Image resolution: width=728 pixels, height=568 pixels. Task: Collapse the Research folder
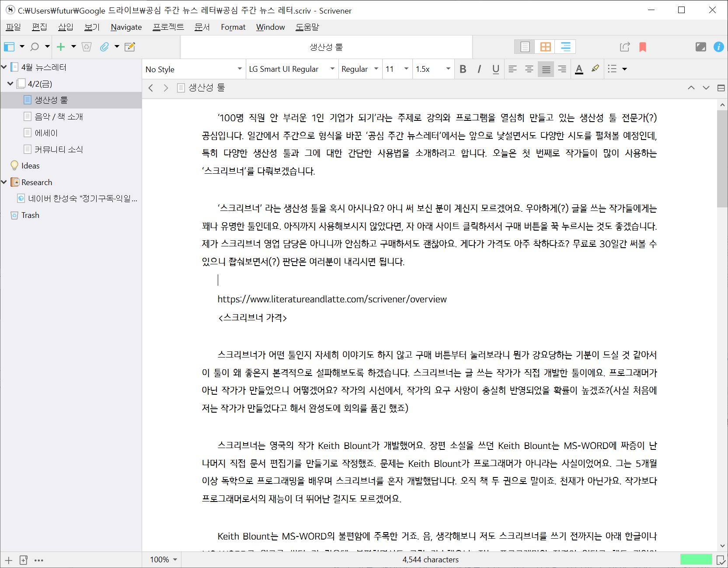(4, 182)
